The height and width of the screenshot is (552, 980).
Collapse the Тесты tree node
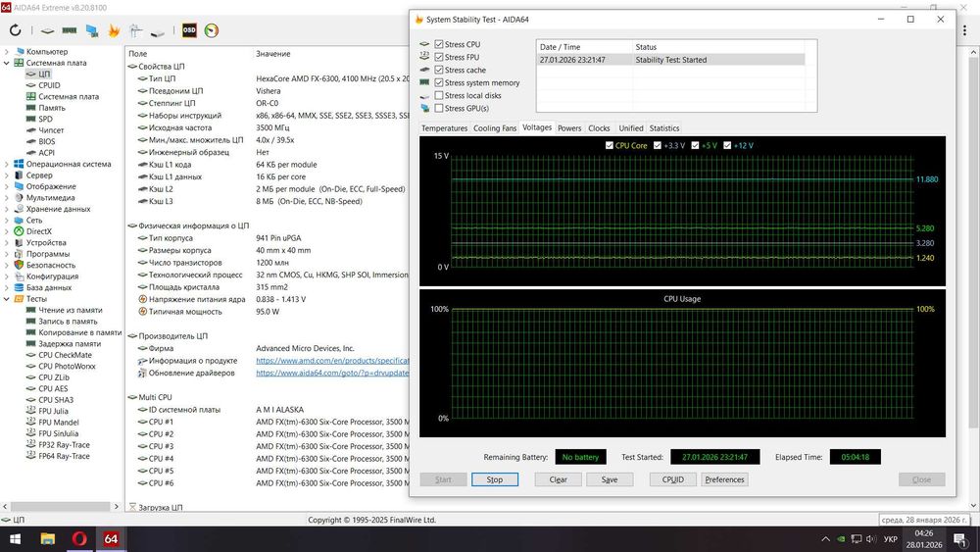(x=6, y=299)
